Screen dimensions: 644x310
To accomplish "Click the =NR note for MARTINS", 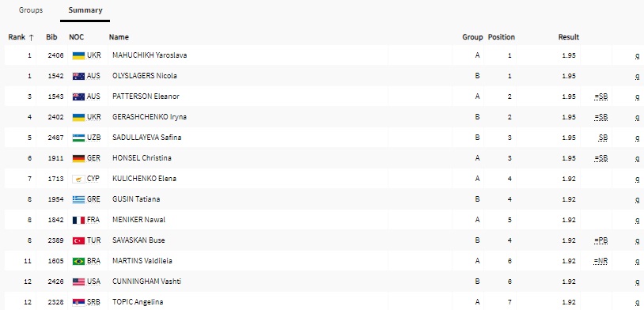I will (x=600, y=261).
